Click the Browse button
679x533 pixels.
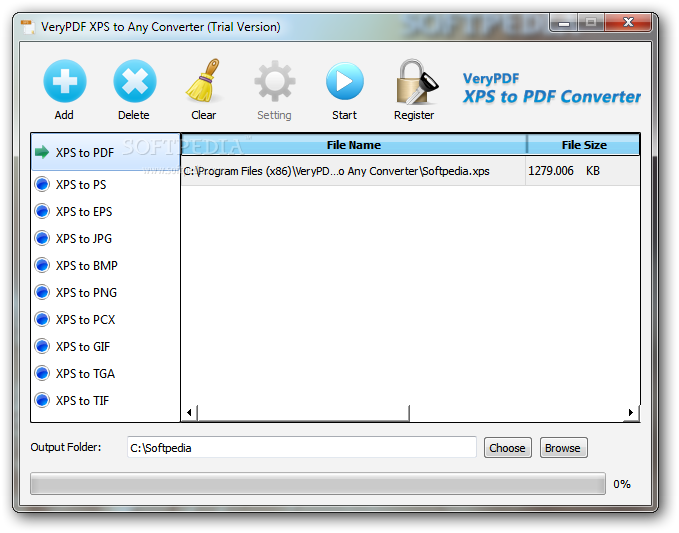563,448
